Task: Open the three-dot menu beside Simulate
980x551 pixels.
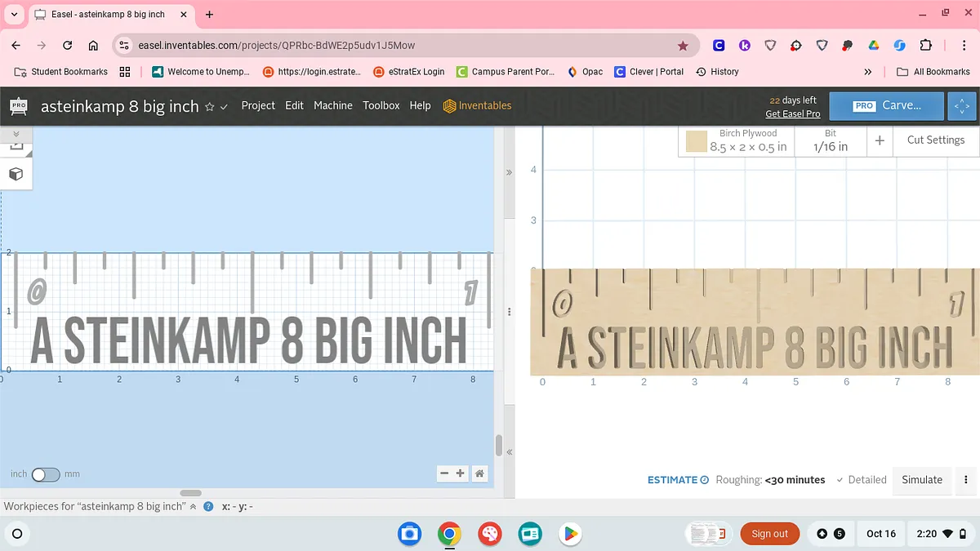Action: click(966, 480)
